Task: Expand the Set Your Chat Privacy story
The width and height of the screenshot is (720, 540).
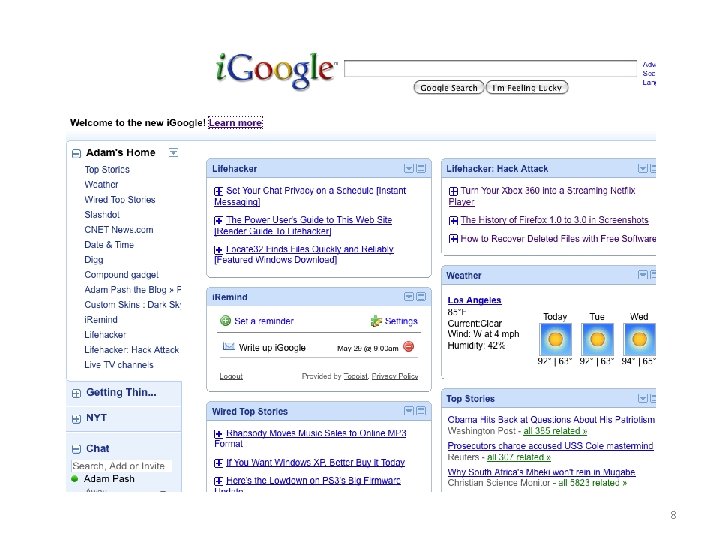Action: point(219,191)
